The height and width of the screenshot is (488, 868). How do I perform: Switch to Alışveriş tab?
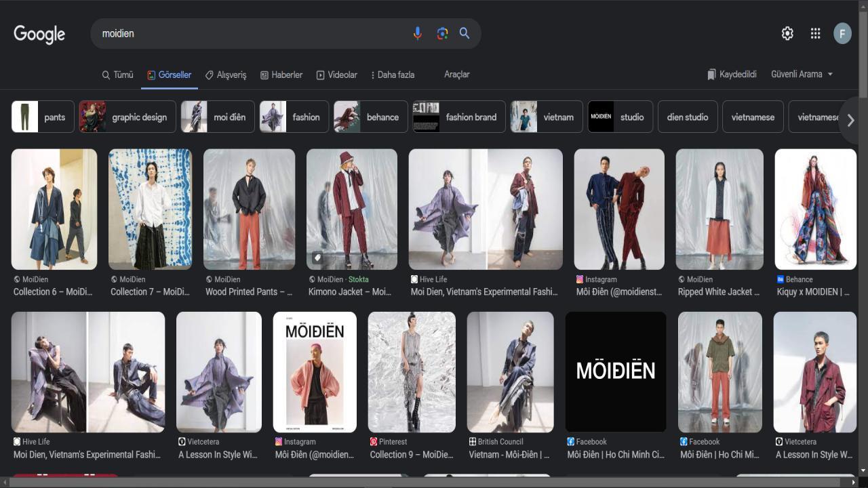tap(226, 75)
